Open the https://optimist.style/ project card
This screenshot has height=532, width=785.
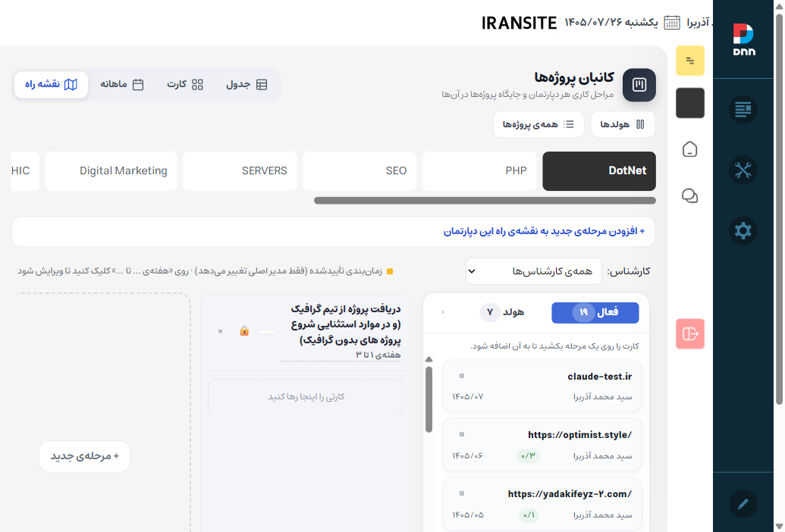tap(542, 445)
